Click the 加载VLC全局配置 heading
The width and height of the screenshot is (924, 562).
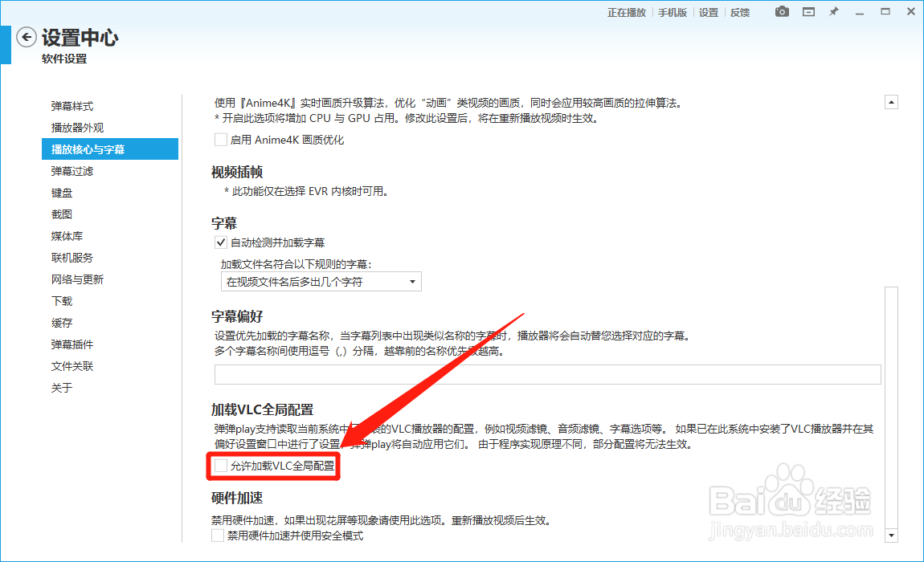(262, 409)
